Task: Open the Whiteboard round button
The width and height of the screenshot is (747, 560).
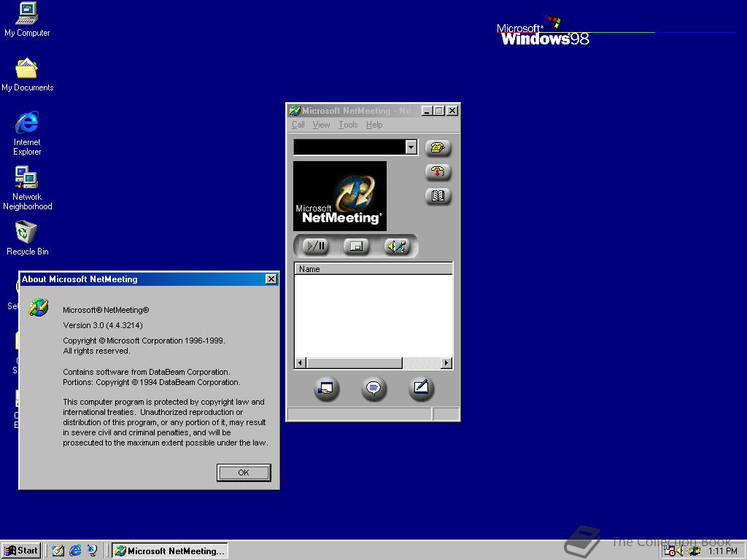Action: coord(421,388)
